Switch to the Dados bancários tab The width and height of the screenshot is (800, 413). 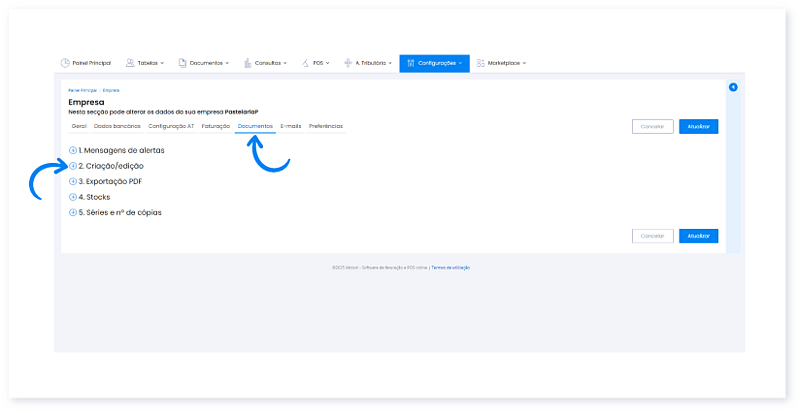118,126
